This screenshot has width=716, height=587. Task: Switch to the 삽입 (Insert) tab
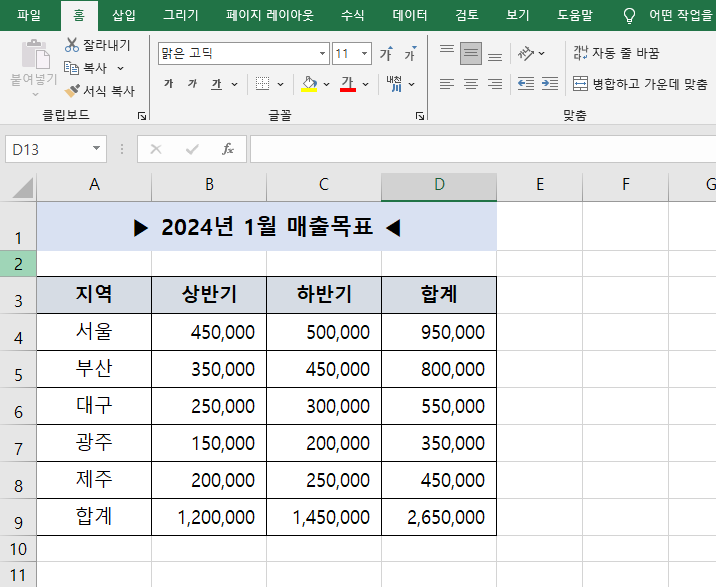tap(124, 16)
